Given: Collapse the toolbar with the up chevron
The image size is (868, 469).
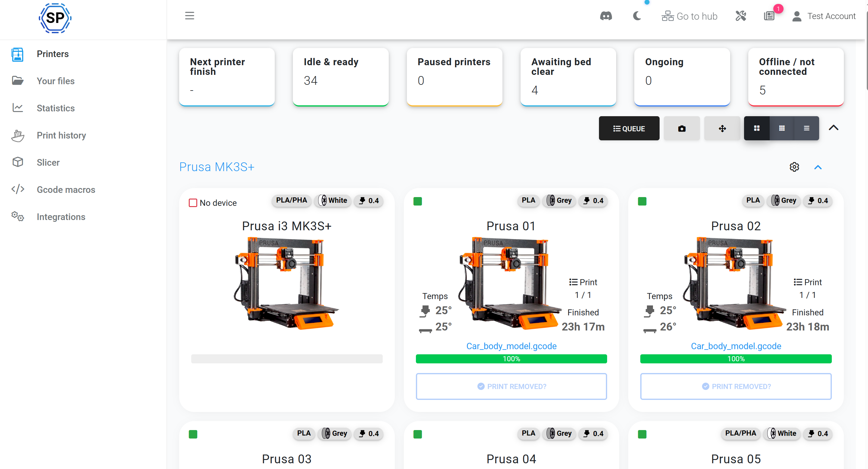Looking at the screenshot, I should [x=833, y=128].
